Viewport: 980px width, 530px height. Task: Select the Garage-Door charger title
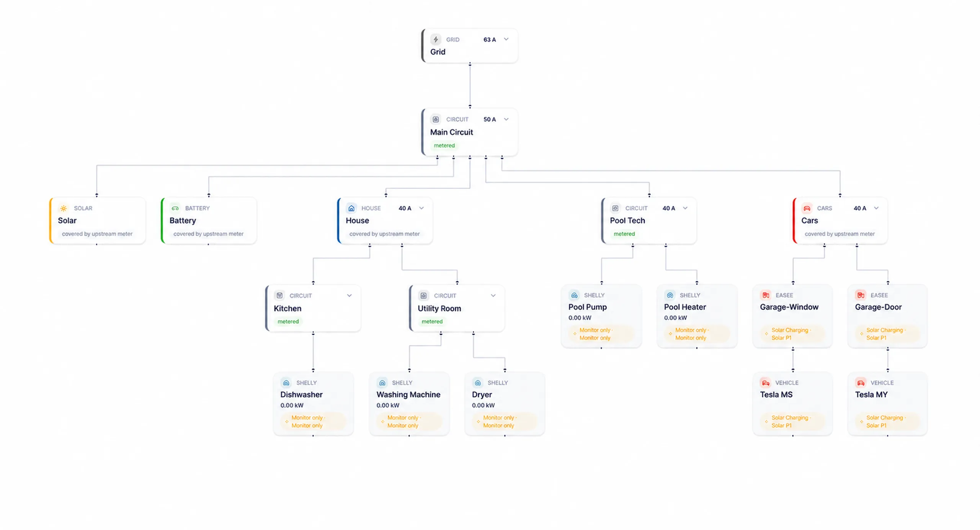(x=878, y=307)
